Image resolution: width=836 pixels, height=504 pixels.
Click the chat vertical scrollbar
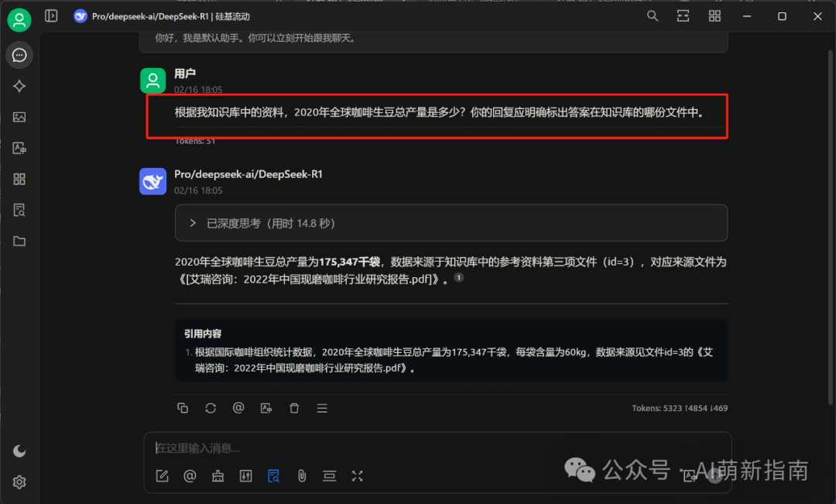(830, 227)
